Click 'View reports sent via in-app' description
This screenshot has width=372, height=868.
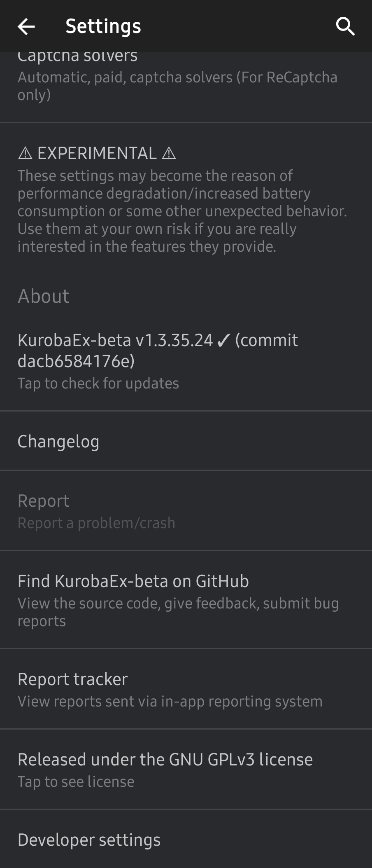(170, 702)
